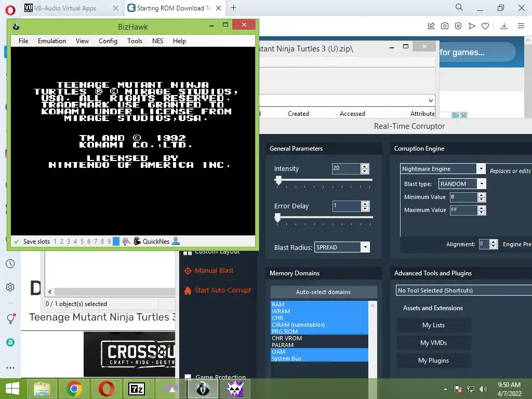Image resolution: width=532 pixels, height=399 pixels.
Task: Open File Explorer from the taskbar
Action: click(x=42, y=389)
